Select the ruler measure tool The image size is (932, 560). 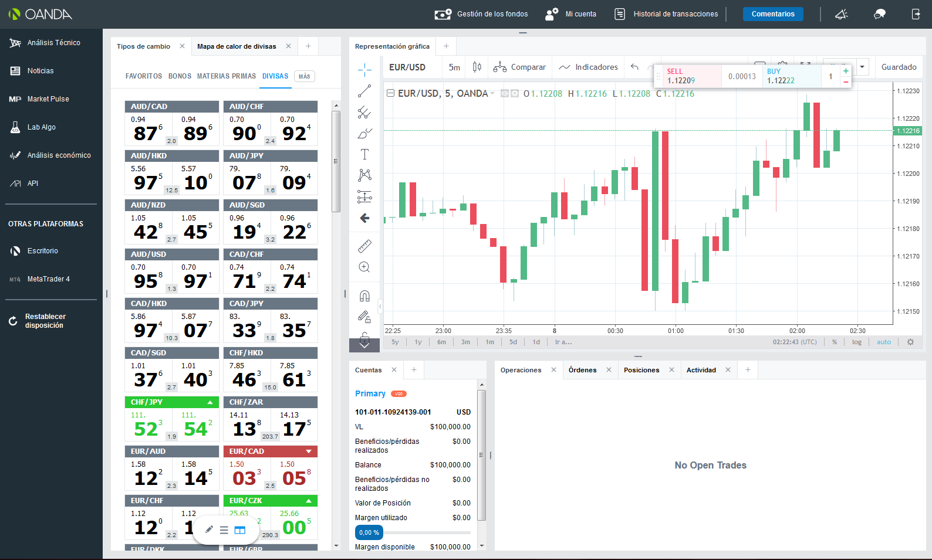coord(364,246)
